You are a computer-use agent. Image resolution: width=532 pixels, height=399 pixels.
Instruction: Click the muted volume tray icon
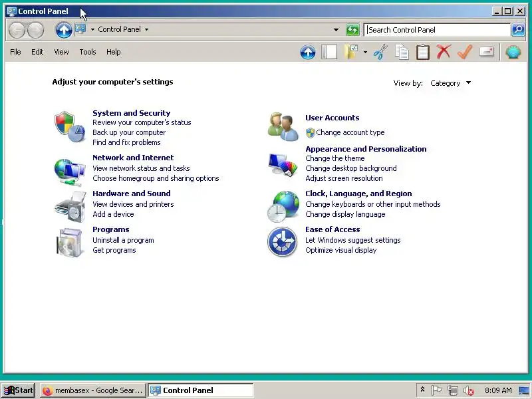[469, 390]
